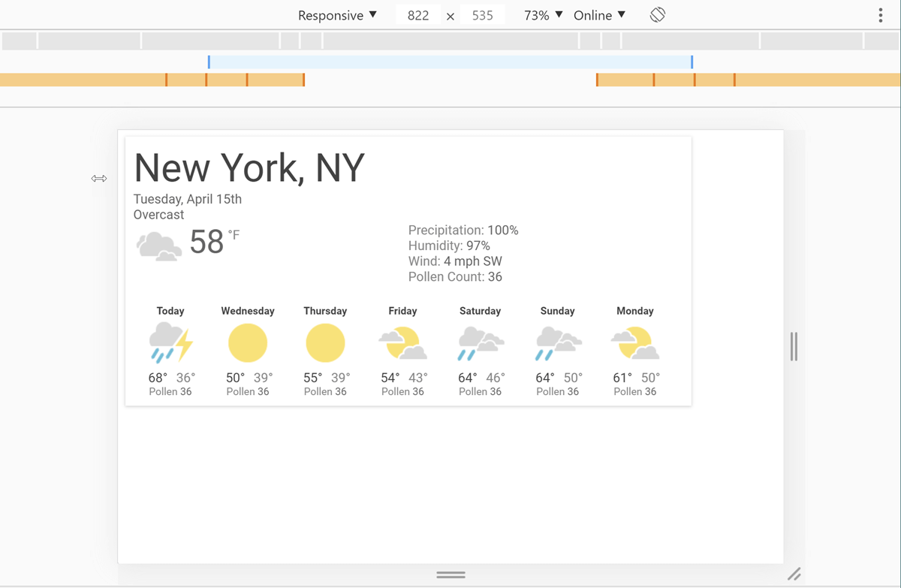Click the viewport height field showing 535
The image size is (901, 588).
point(482,15)
